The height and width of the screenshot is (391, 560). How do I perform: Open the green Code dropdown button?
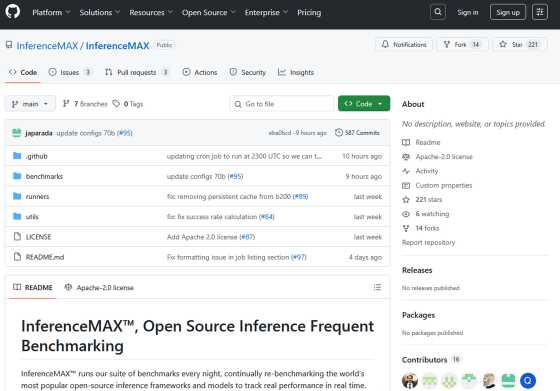pos(364,104)
